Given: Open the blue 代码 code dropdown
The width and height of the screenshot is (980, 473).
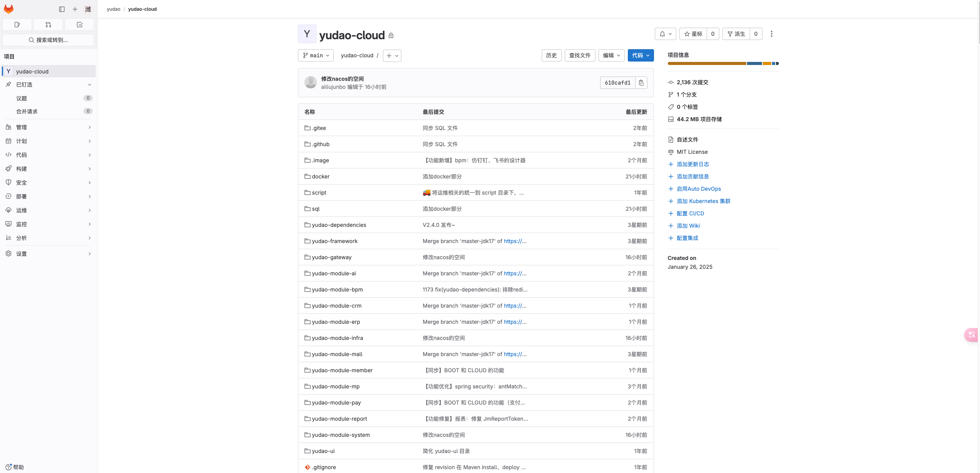Looking at the screenshot, I should coord(641,55).
